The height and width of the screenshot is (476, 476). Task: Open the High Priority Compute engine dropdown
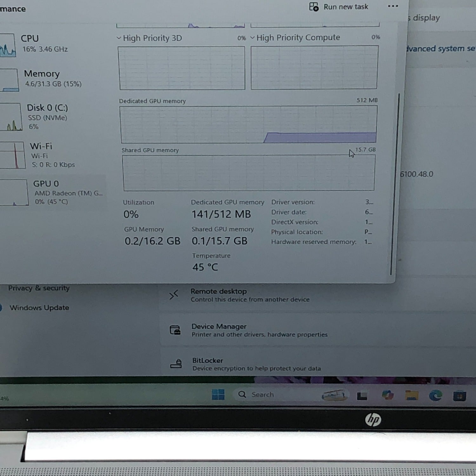tap(253, 38)
